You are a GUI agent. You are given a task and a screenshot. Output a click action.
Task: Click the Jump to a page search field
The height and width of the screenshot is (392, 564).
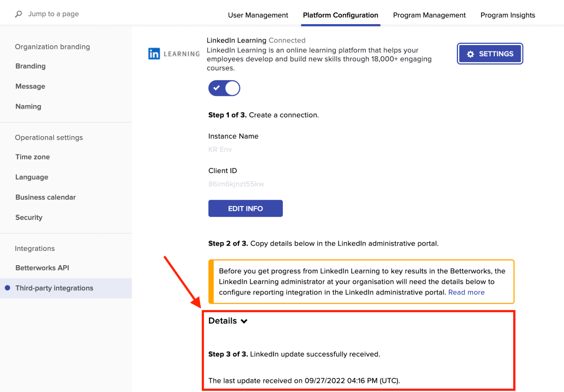coord(53,14)
